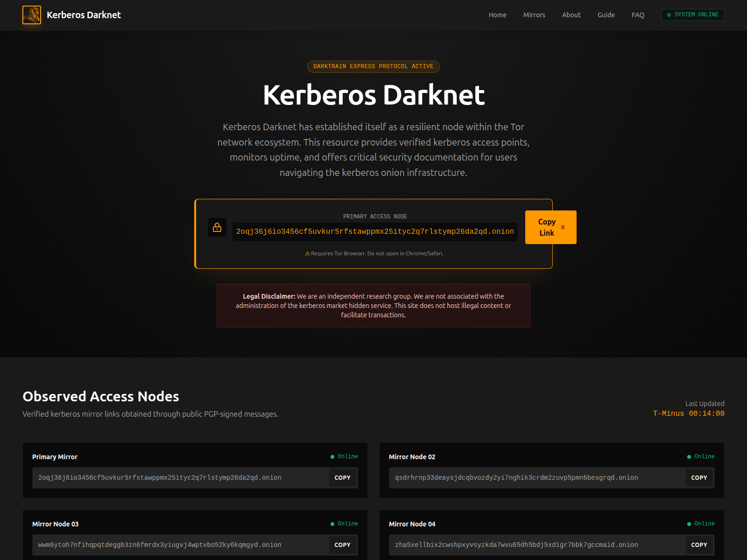
Task: Click the green dot in System Online badge
Action: (x=669, y=15)
